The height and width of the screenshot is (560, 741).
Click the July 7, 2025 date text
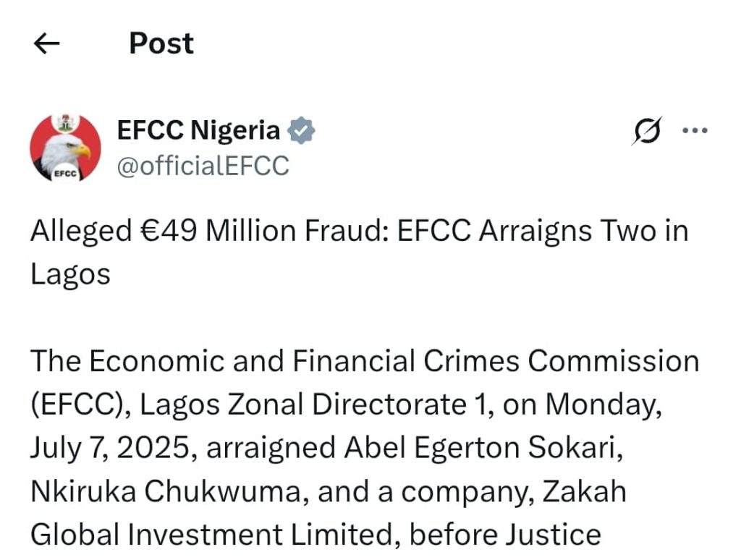[110, 448]
